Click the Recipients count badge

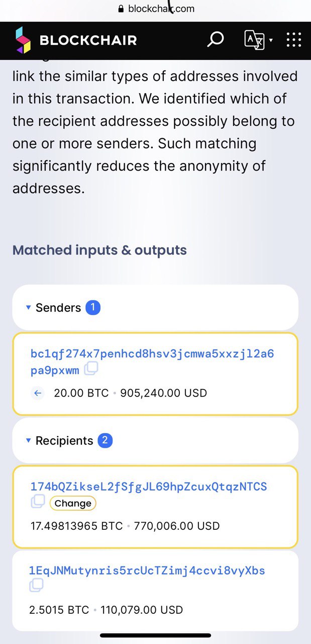click(106, 440)
